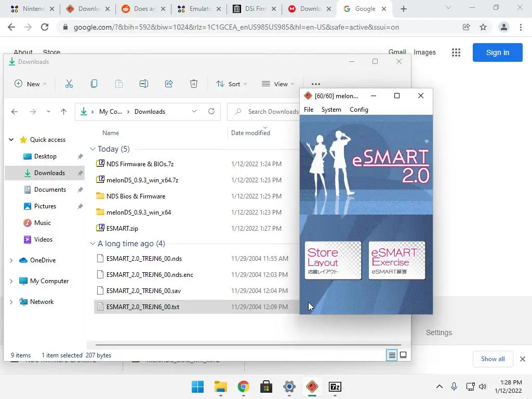Open melonDS File menu
Viewport: 532px width, 399px height.
tap(309, 110)
